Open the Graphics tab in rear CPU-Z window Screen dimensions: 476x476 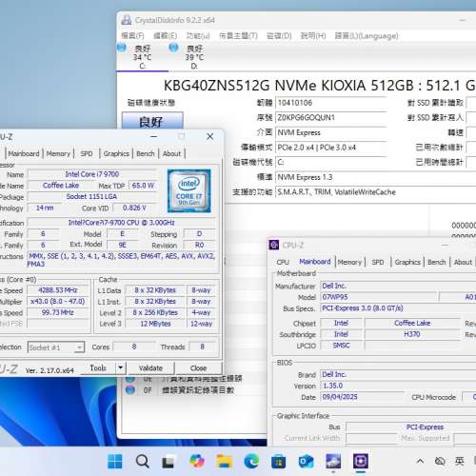[407, 262]
